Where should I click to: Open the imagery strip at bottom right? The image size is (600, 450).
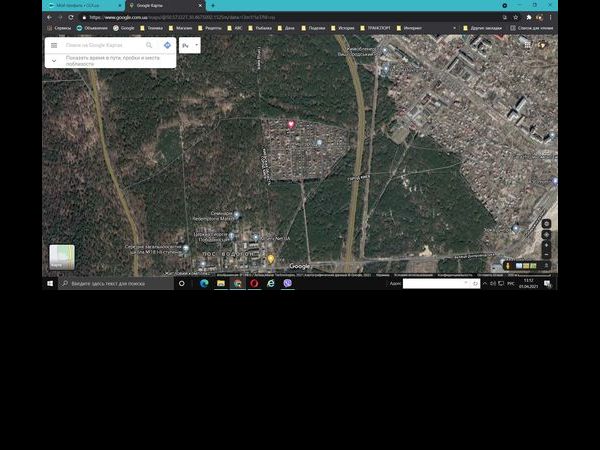click(x=525, y=265)
